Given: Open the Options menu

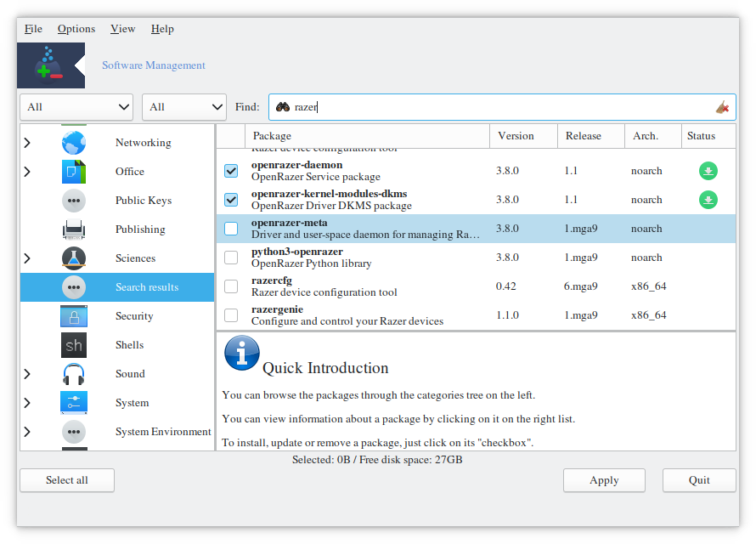Looking at the screenshot, I should (x=76, y=29).
